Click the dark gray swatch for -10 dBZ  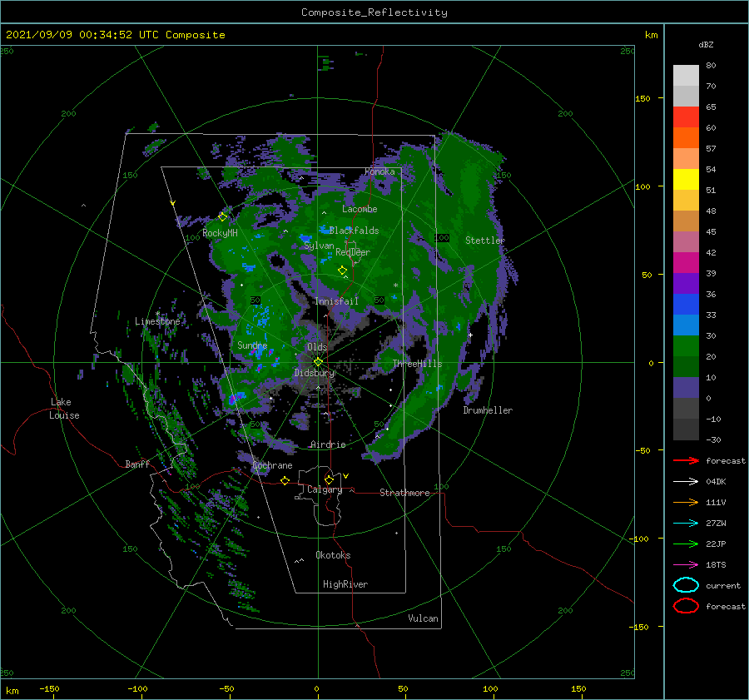click(x=686, y=429)
